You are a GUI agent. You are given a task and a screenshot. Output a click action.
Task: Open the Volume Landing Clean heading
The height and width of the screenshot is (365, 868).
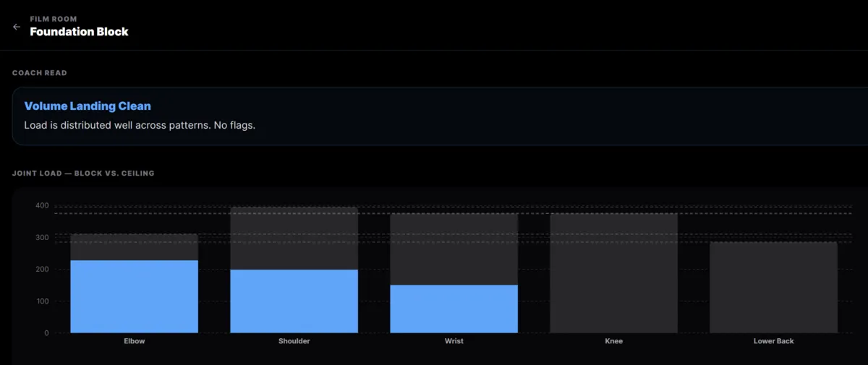click(88, 106)
